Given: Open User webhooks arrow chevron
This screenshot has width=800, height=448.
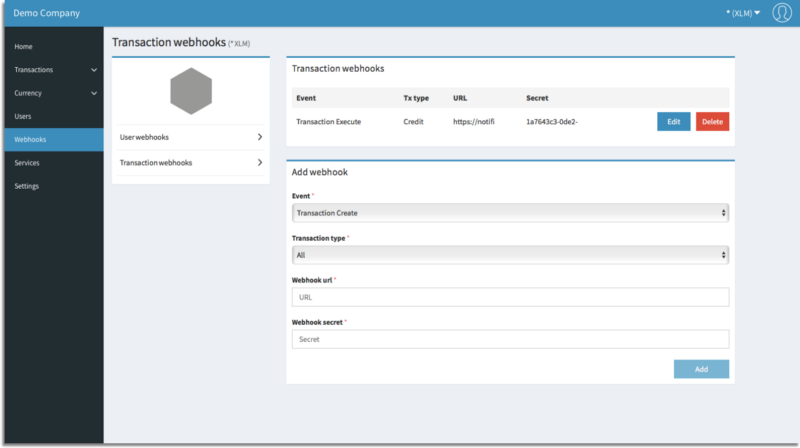Looking at the screenshot, I should click(x=260, y=137).
